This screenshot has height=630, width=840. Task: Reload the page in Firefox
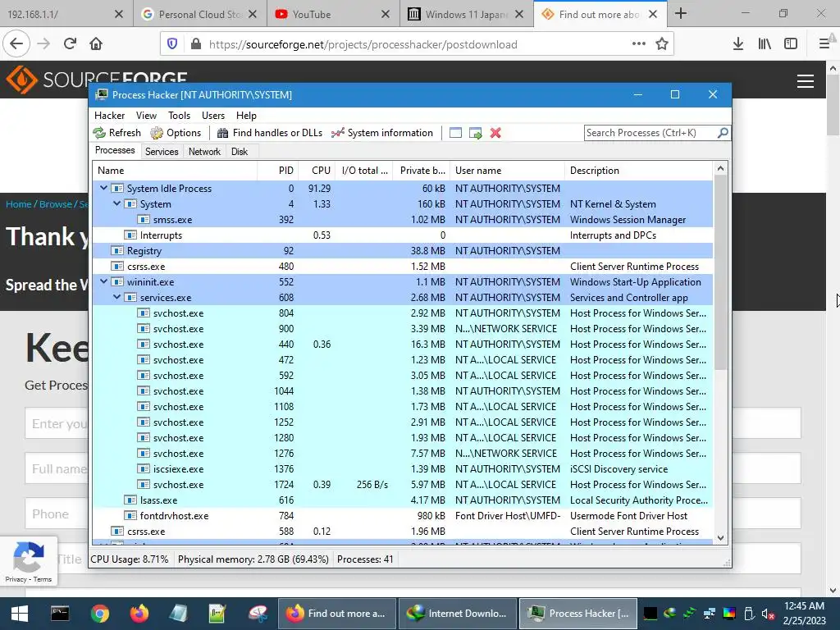(70, 43)
